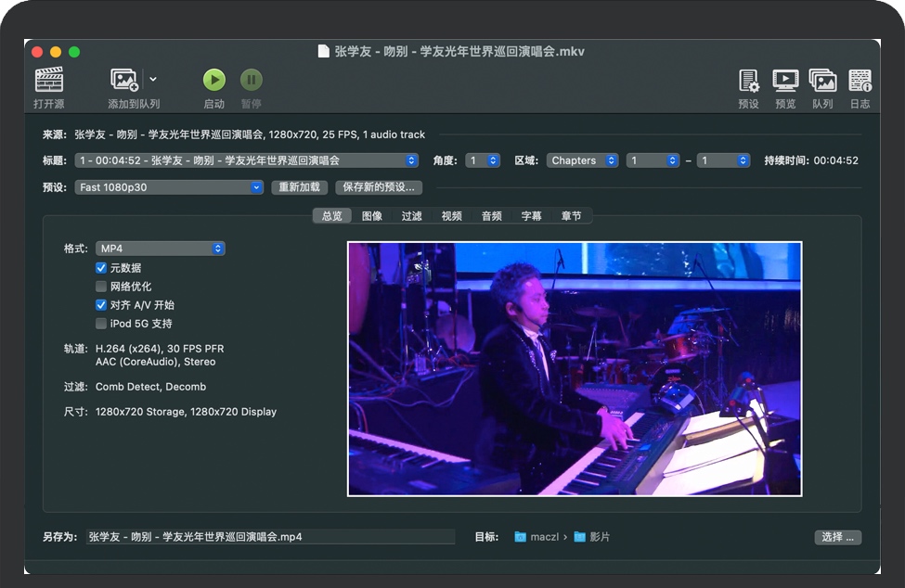905x588 pixels.
Task: Uncheck the 元数据 checkbox
Action: (101, 268)
